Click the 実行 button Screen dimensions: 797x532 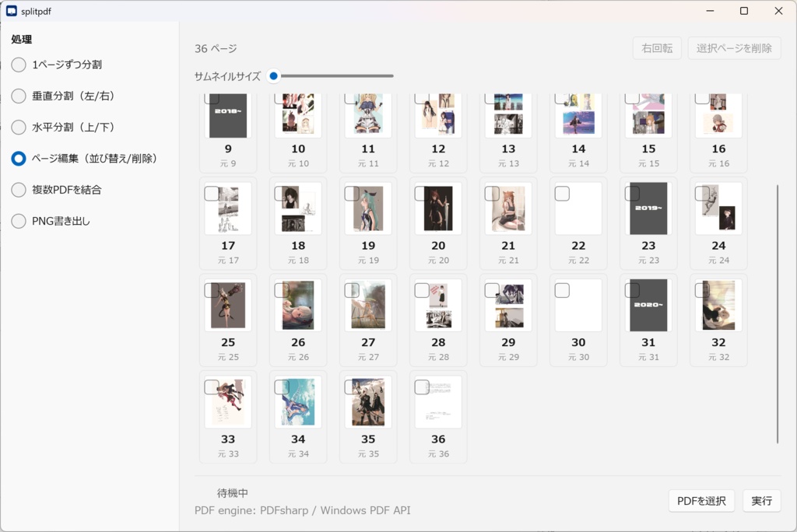(x=761, y=501)
